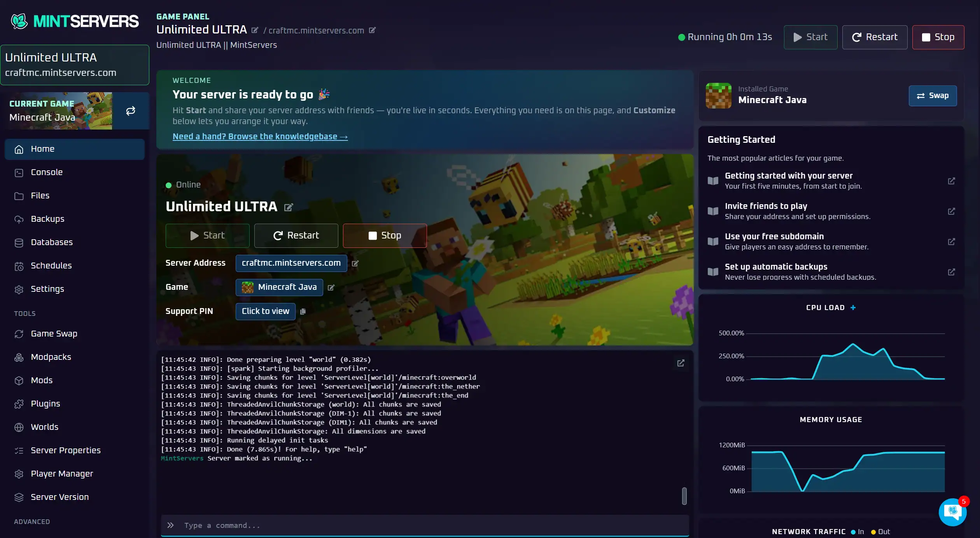The height and width of the screenshot is (538, 980).
Task: Click Minecraft Java game chip
Action: coord(279,287)
